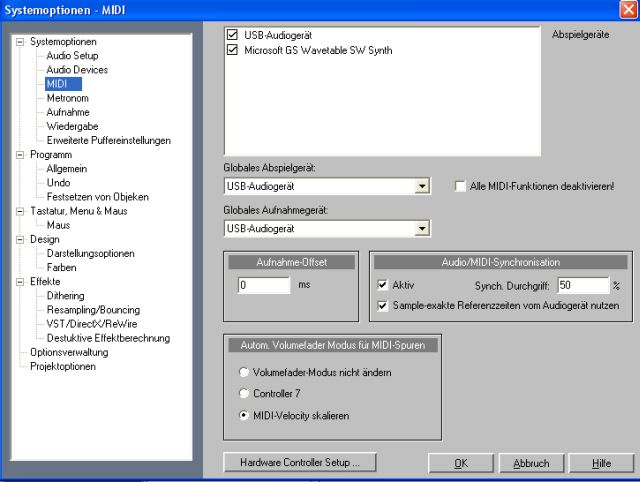The image size is (640, 482).
Task: Toggle the Aktiv synchronisation checkbox
Action: pos(382,284)
